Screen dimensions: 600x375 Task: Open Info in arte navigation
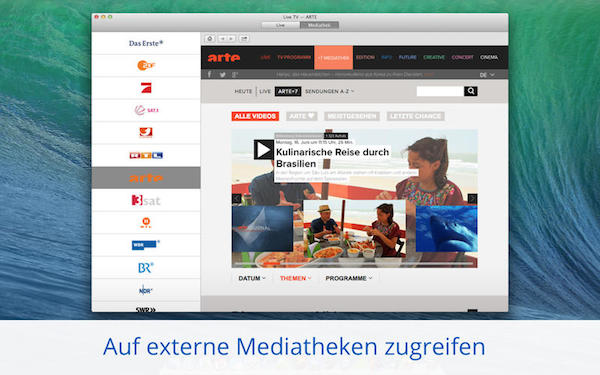pos(386,57)
